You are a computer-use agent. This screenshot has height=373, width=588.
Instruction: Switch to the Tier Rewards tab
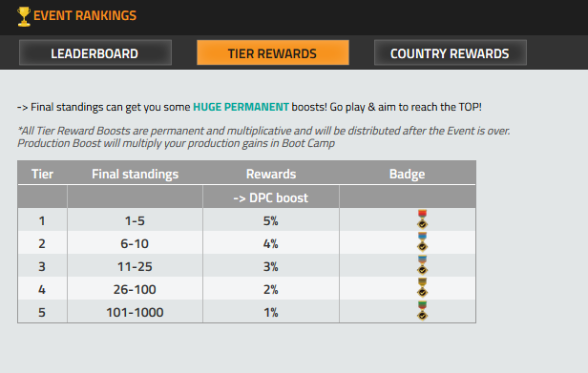(273, 52)
